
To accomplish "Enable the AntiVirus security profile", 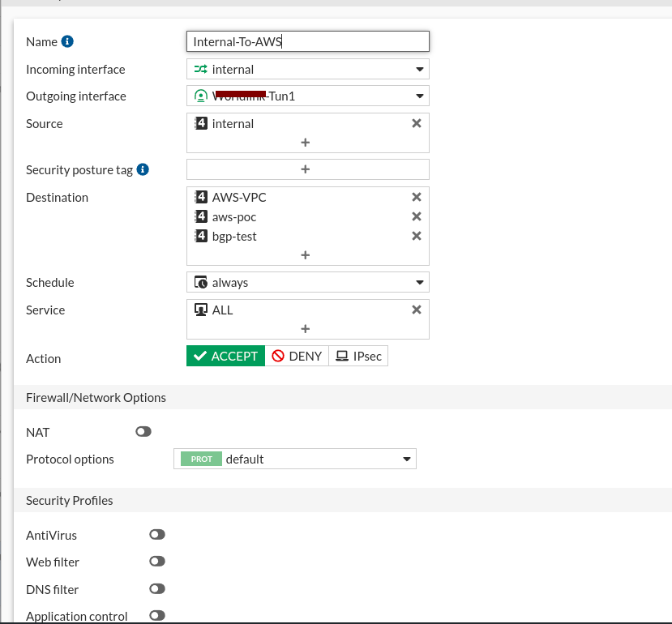I will pyautogui.click(x=156, y=534).
